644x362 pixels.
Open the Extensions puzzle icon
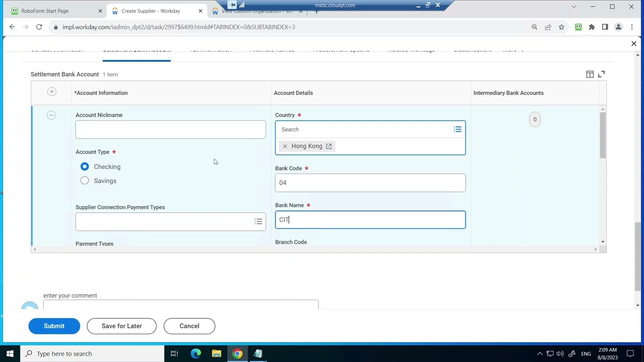pyautogui.click(x=592, y=27)
